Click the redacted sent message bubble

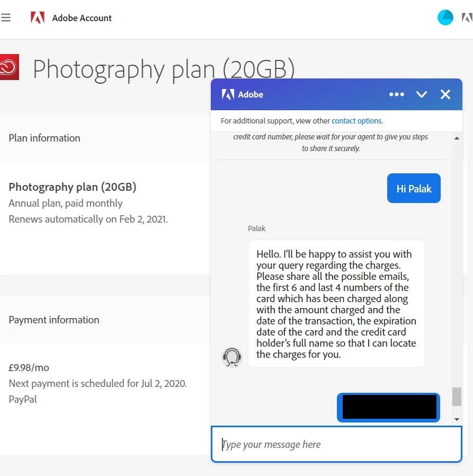pos(388,408)
